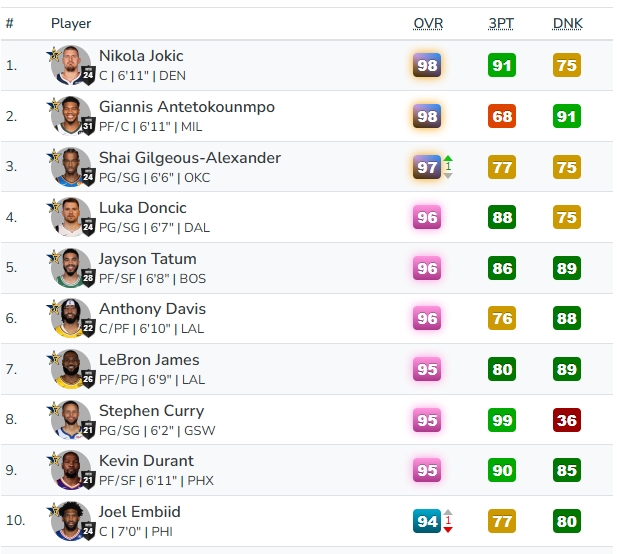Click Shai Gilgeous-Alexander's green up arrow
The width and height of the screenshot is (617, 554).
pyautogui.click(x=448, y=160)
